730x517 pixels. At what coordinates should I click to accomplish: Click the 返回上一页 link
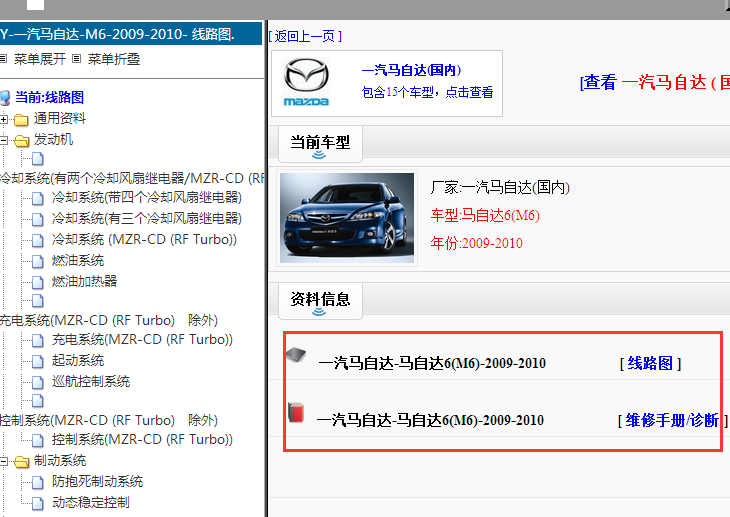coord(305,36)
